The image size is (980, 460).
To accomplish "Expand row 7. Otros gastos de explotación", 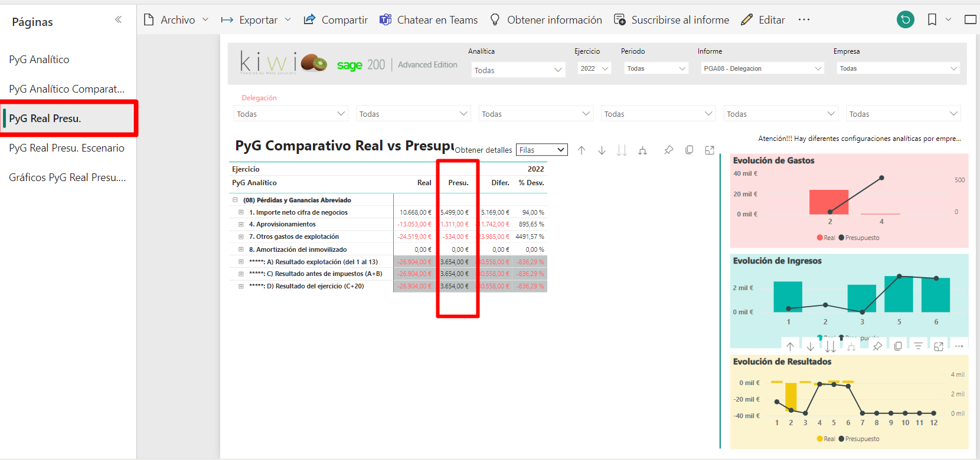I will [241, 236].
